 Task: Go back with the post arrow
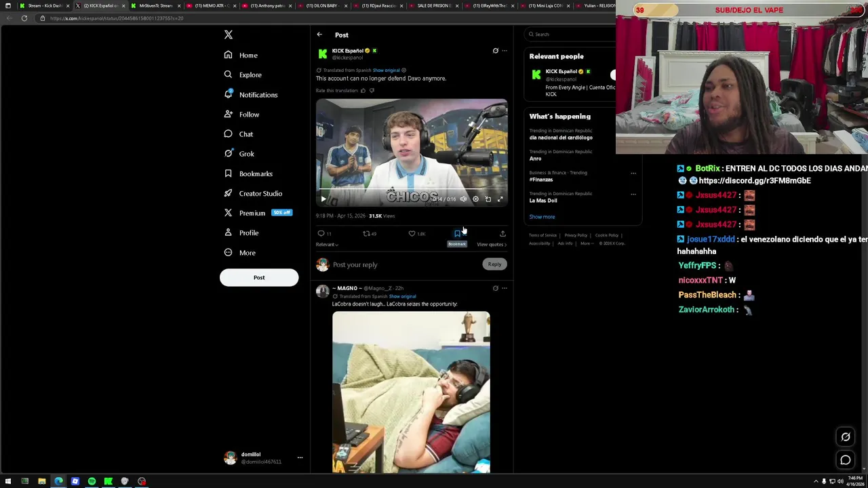[x=319, y=35]
